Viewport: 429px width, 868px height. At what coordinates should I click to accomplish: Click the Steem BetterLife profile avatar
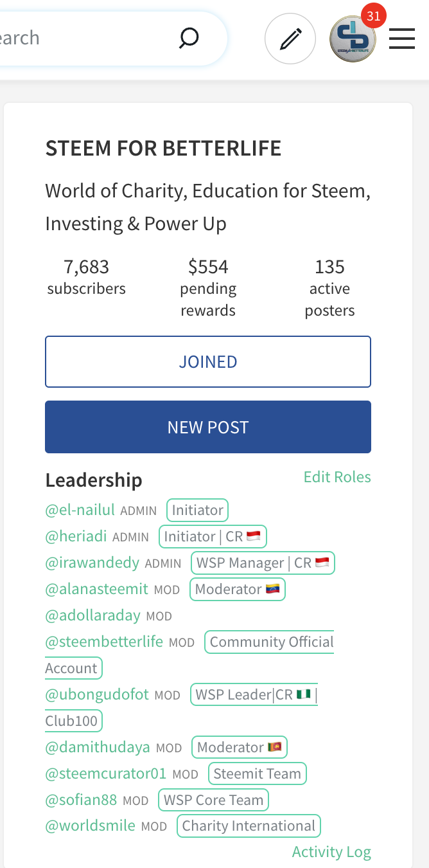[352, 40]
